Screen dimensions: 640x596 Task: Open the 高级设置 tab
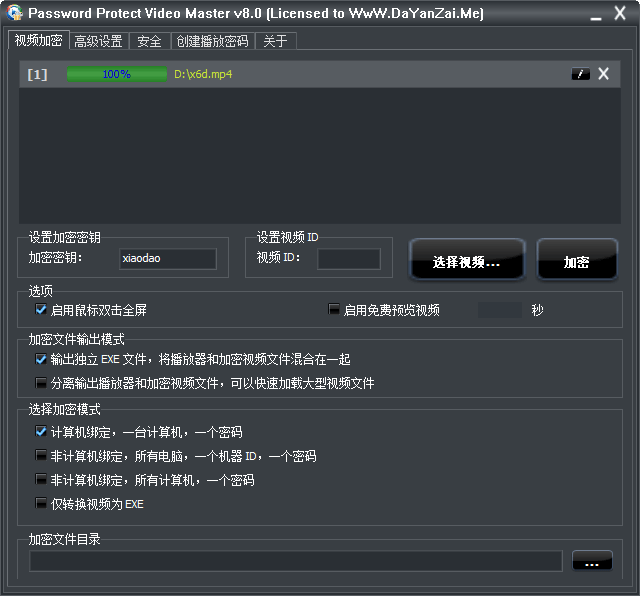click(x=98, y=41)
